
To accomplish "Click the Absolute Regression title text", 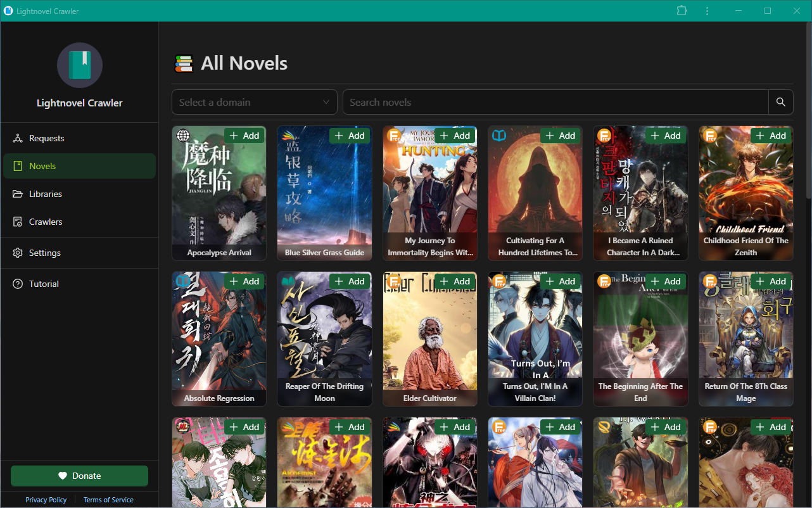I will pos(219,398).
